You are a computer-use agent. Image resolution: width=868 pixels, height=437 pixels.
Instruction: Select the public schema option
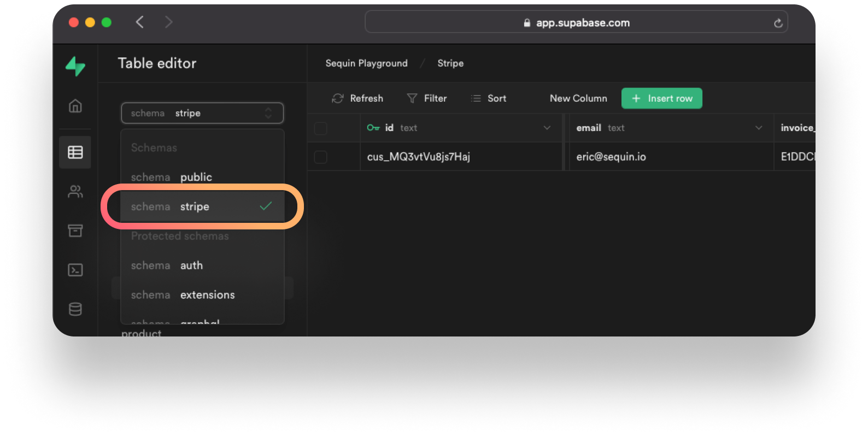(202, 177)
